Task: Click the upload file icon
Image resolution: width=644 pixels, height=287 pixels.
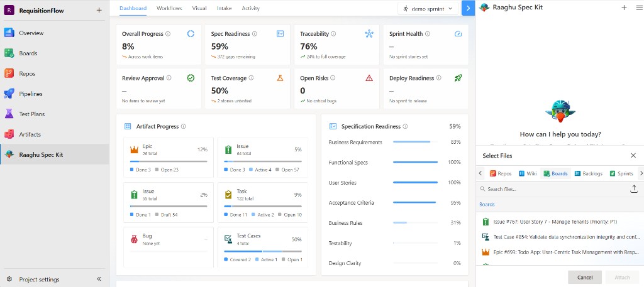Action: (x=633, y=189)
